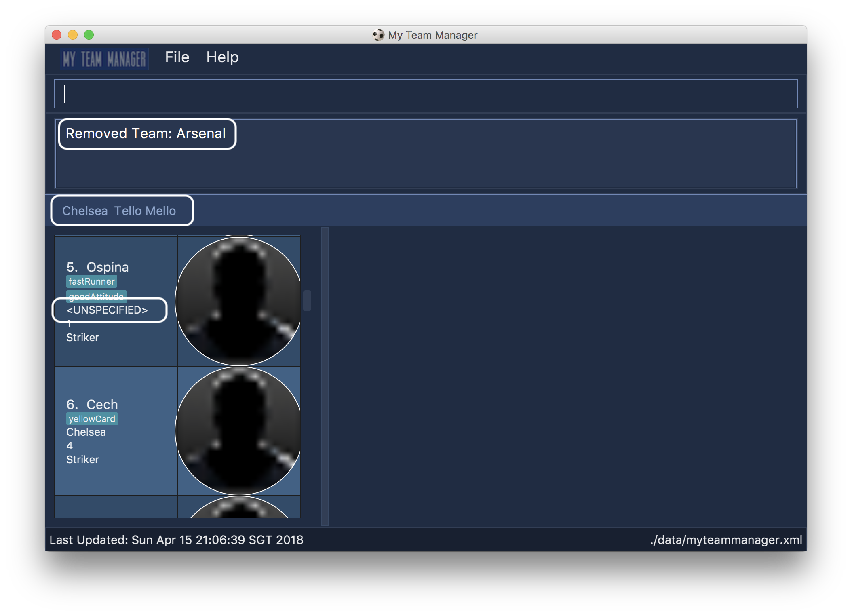Click Cech's Striker position text

pyautogui.click(x=82, y=460)
